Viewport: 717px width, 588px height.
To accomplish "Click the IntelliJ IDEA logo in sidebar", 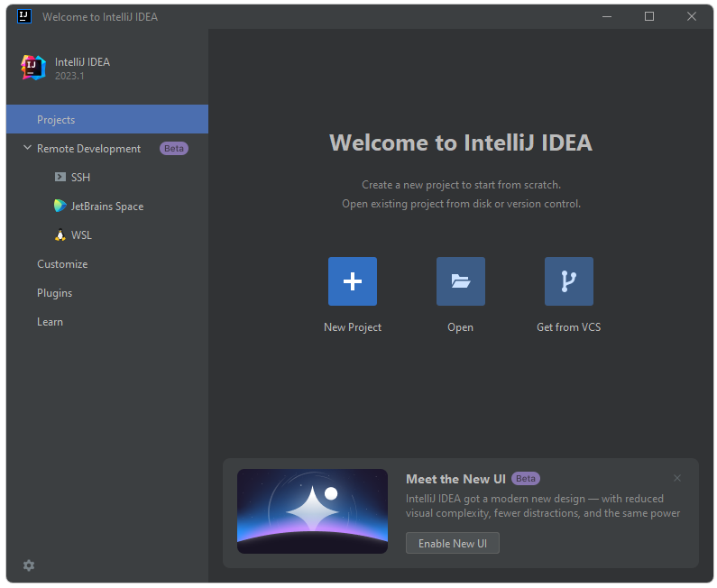I will [x=33, y=68].
